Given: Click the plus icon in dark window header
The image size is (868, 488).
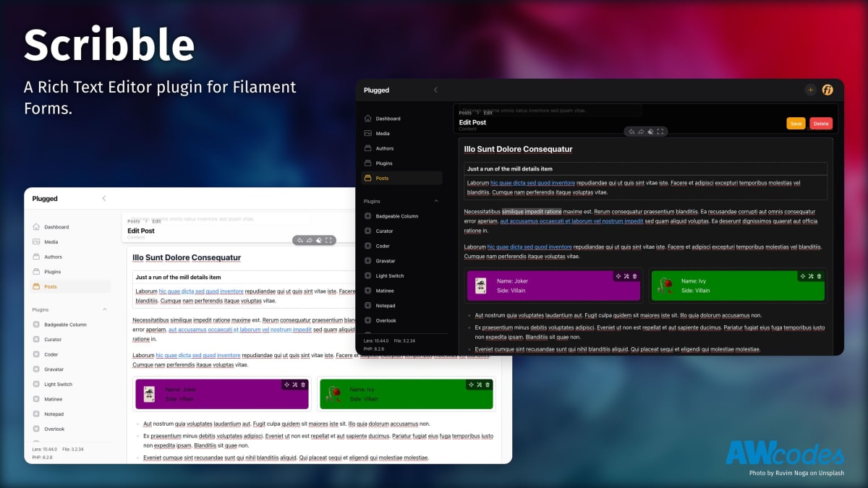Looking at the screenshot, I should pos(810,90).
